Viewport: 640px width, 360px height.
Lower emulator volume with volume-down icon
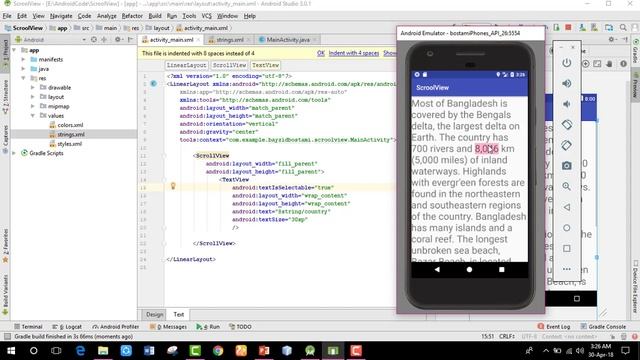567,104
